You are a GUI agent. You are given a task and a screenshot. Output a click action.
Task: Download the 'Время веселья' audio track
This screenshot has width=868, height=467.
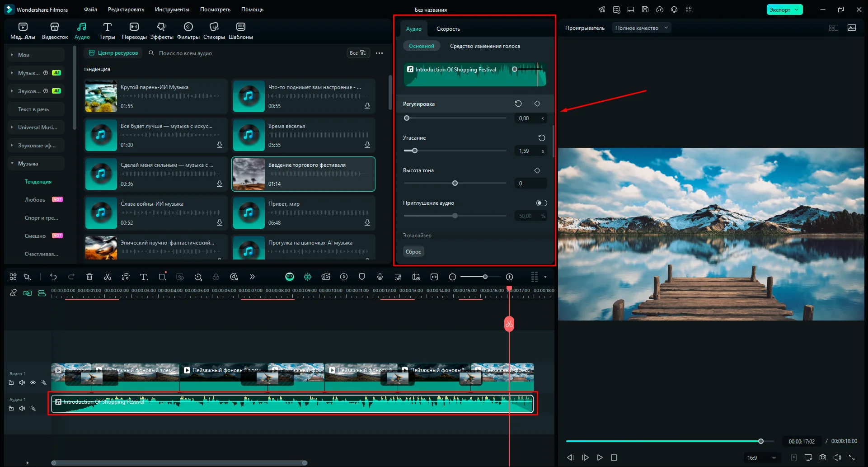coord(367,145)
